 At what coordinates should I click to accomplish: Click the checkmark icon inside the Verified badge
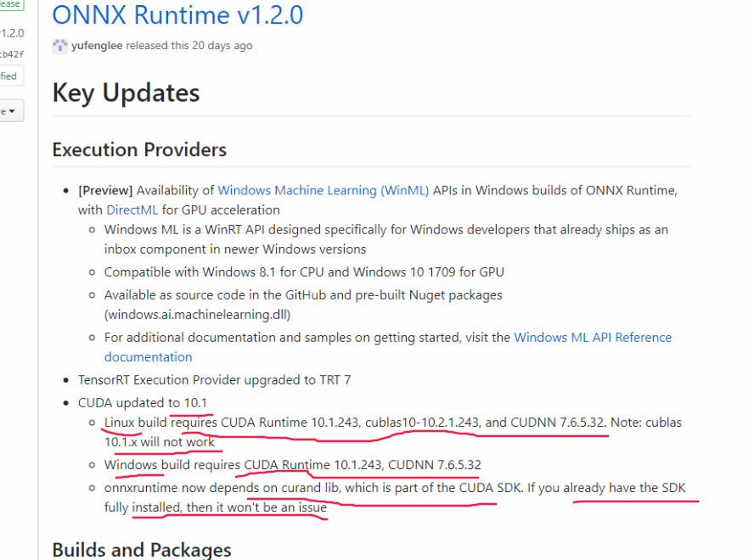(x=2, y=75)
